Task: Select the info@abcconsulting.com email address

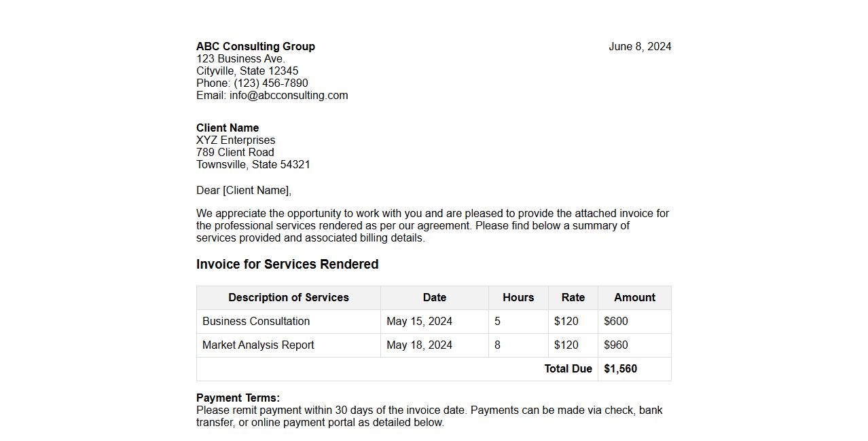Action: (289, 96)
